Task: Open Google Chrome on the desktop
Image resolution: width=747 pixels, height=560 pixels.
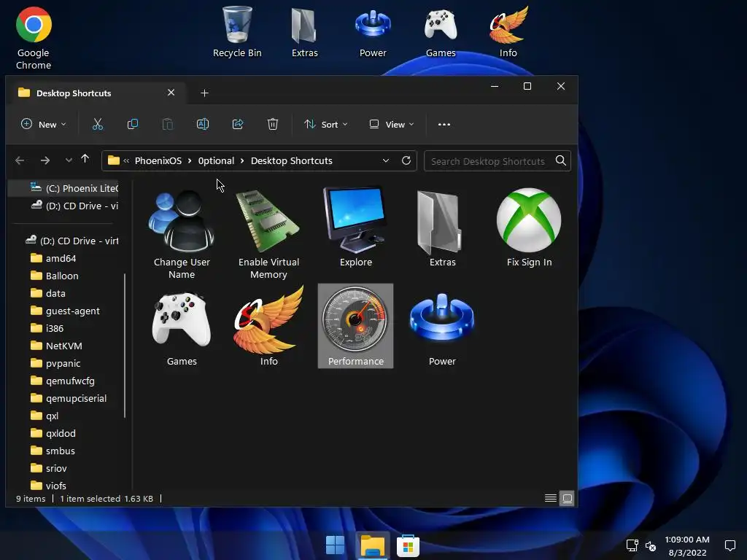Action: pos(34,38)
